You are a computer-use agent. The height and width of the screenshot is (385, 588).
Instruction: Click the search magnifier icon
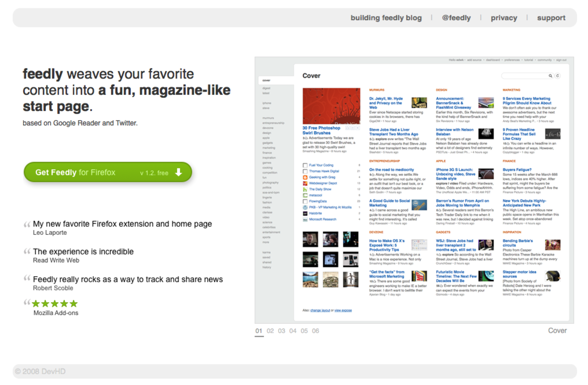click(x=550, y=76)
